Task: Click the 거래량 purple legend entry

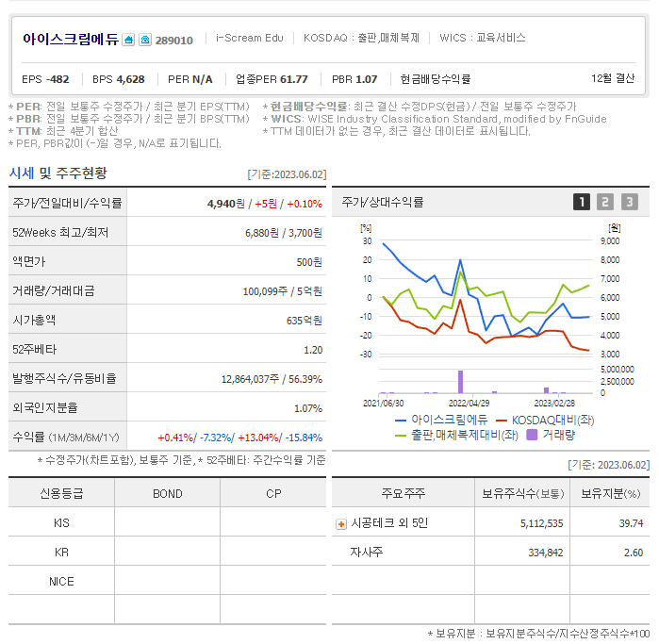Action: point(551,435)
